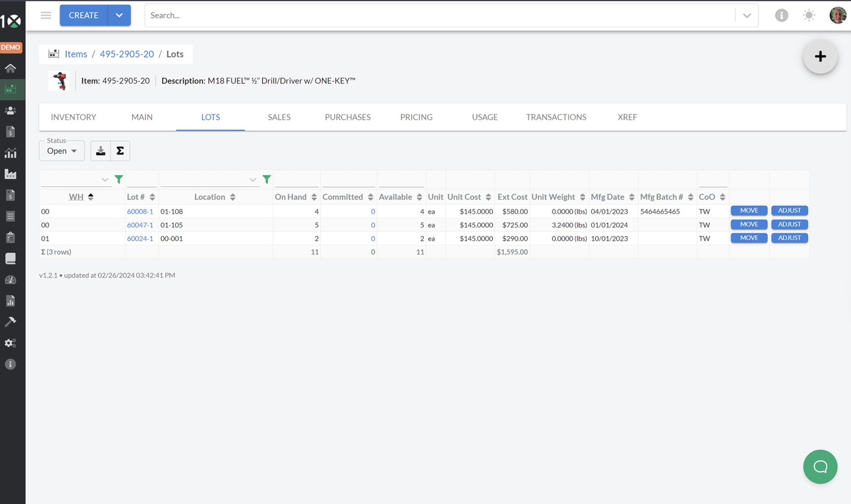Viewport: 851px width, 504px height.
Task: Expand the CREATE button dropdown arrow
Action: [x=119, y=15]
